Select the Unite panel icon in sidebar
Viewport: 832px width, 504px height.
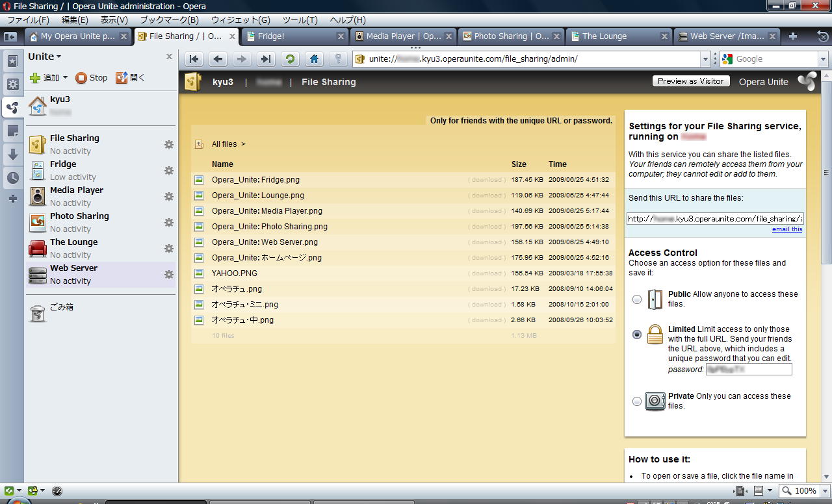tap(12, 108)
